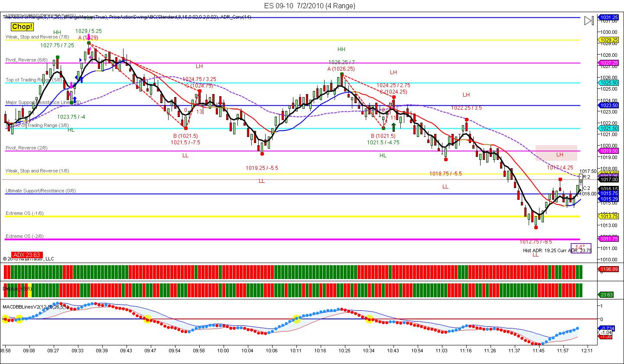Screen dimensions: 624x364
Task: Select the 1019.25 / -5.5 swing label
Action: click(262, 168)
